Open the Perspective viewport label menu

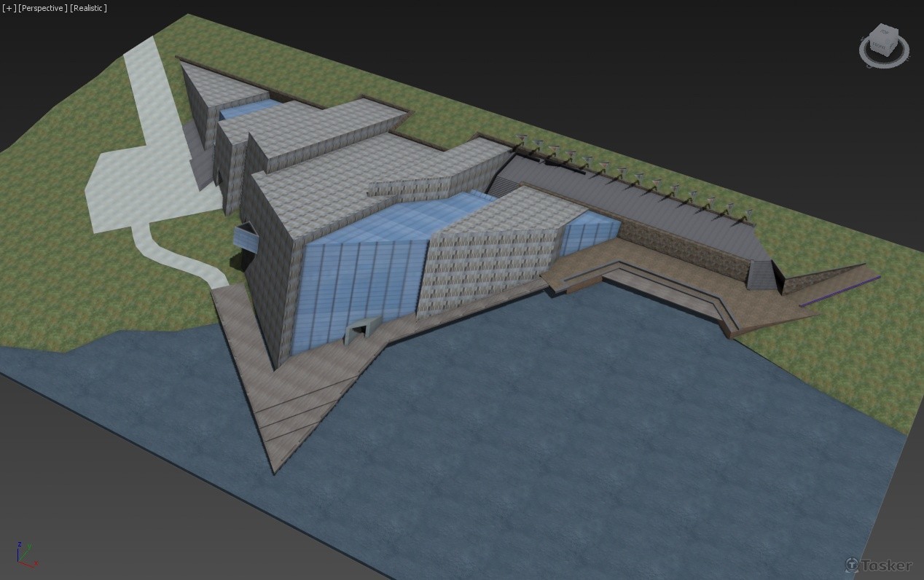(42, 8)
